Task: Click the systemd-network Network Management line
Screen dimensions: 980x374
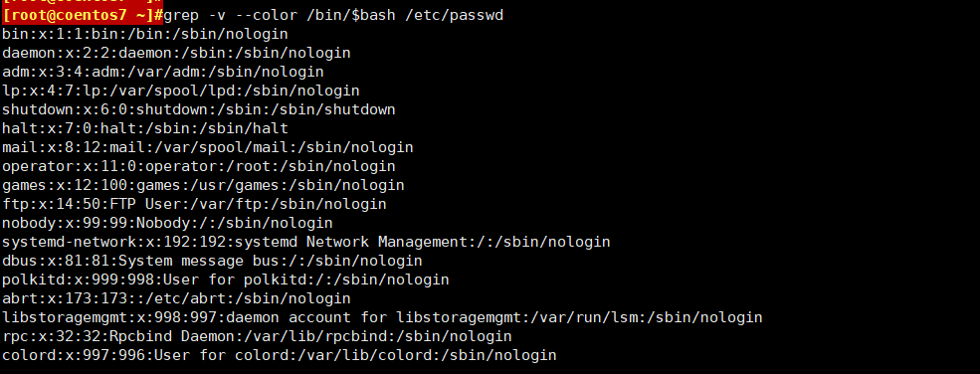Action: tap(306, 242)
